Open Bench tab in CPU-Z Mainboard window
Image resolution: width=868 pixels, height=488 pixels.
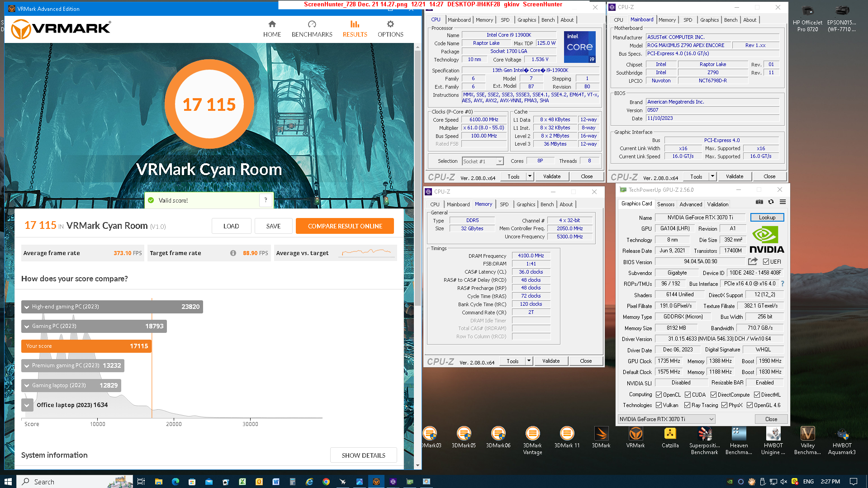pyautogui.click(x=730, y=20)
